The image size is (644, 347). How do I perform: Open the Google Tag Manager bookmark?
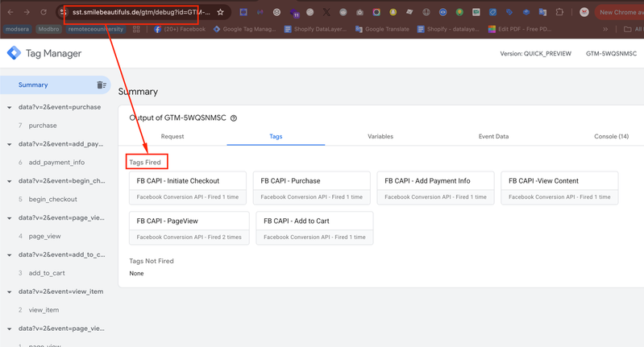click(x=245, y=29)
